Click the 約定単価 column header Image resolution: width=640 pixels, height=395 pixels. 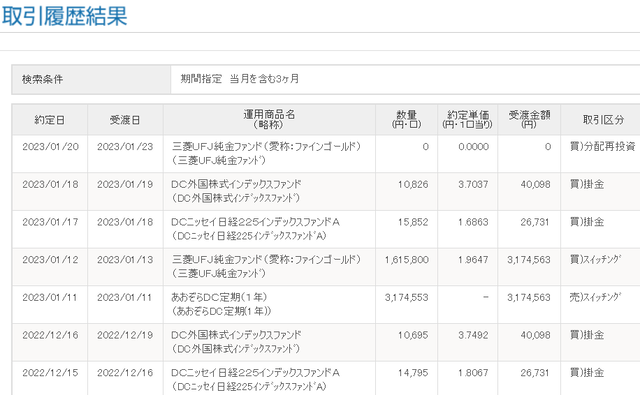[x=467, y=120]
